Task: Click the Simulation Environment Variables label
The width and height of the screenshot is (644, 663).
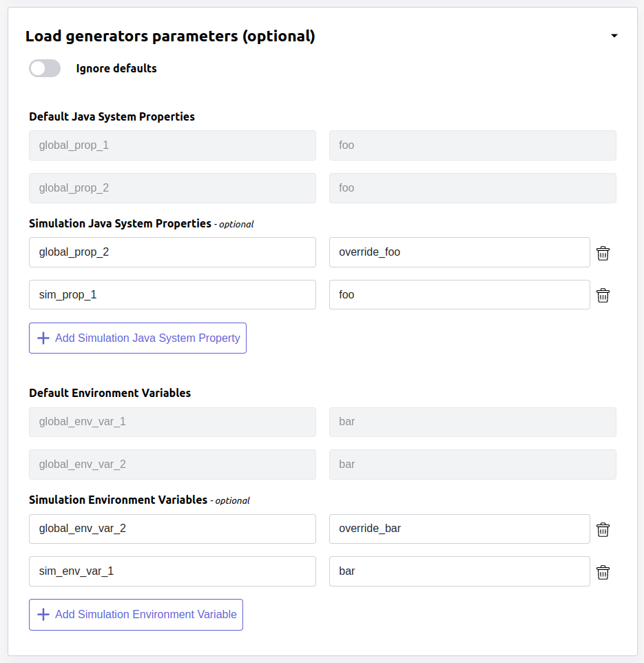Action: coord(118,500)
